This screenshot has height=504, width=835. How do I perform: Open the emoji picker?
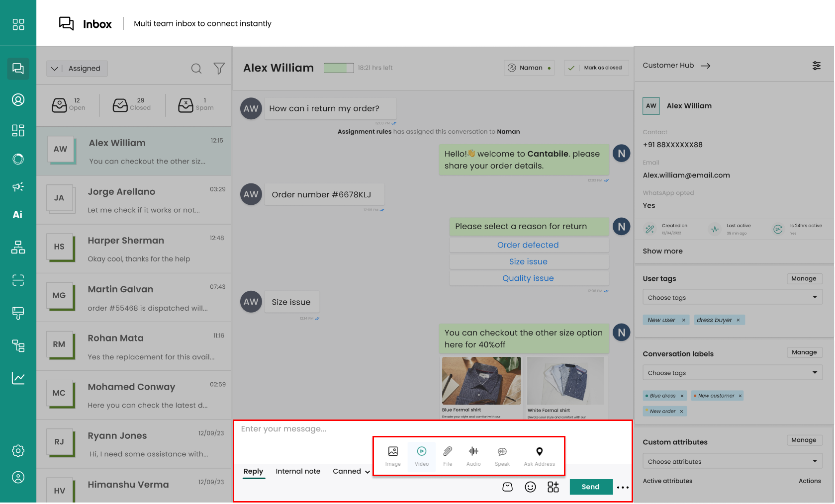530,487
